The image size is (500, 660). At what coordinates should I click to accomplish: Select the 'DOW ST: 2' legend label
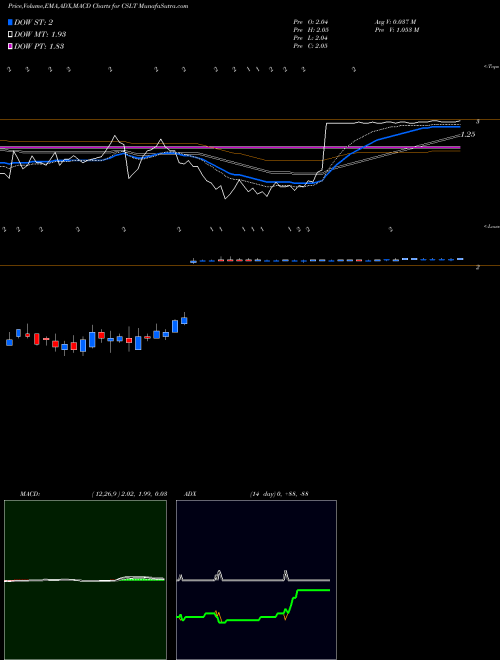(33, 22)
